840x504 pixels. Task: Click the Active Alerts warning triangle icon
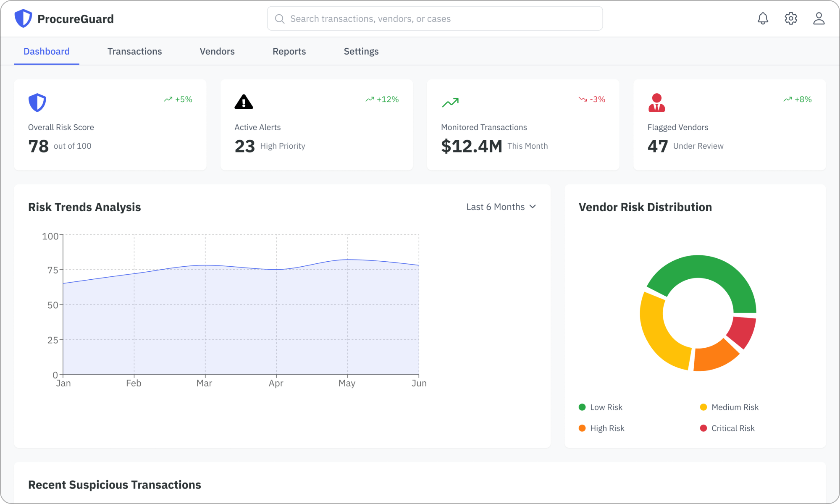[244, 102]
